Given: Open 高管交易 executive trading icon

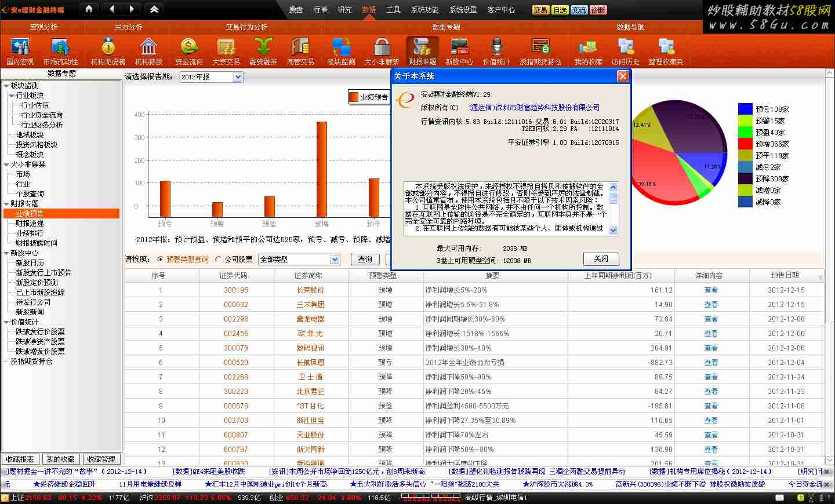Looking at the screenshot, I should click(x=300, y=50).
